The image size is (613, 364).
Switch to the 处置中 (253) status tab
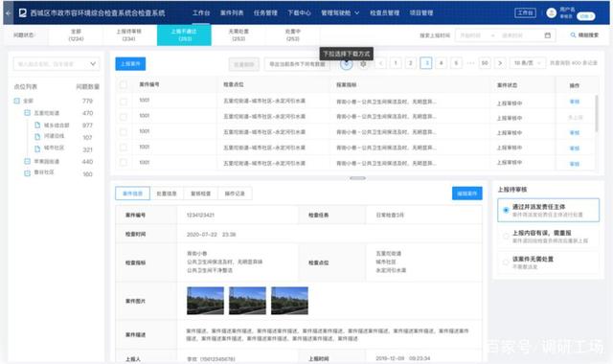coord(293,35)
